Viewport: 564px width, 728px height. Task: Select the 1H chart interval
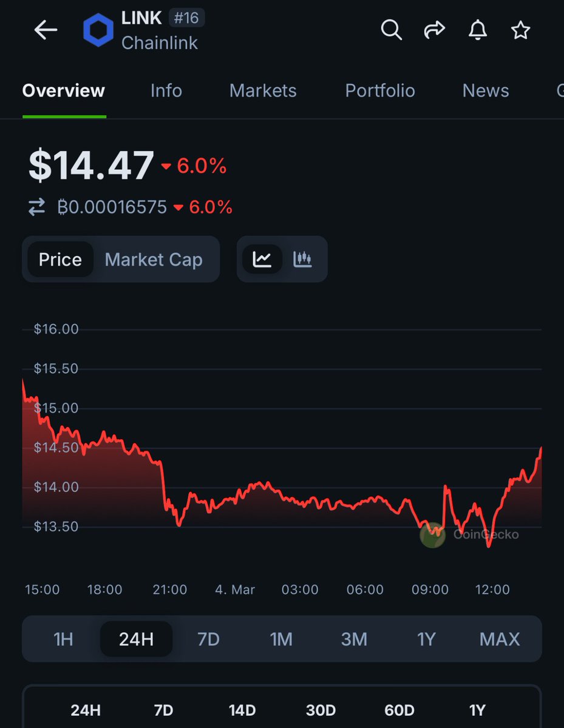[63, 639]
